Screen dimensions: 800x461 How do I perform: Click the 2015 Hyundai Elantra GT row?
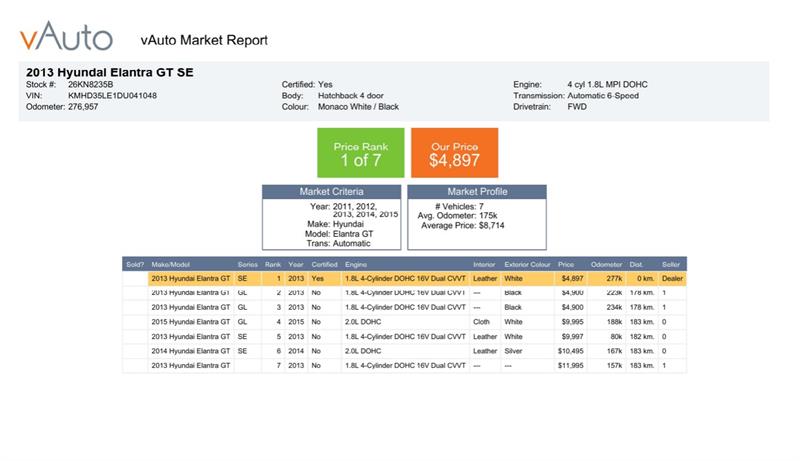(x=404, y=322)
